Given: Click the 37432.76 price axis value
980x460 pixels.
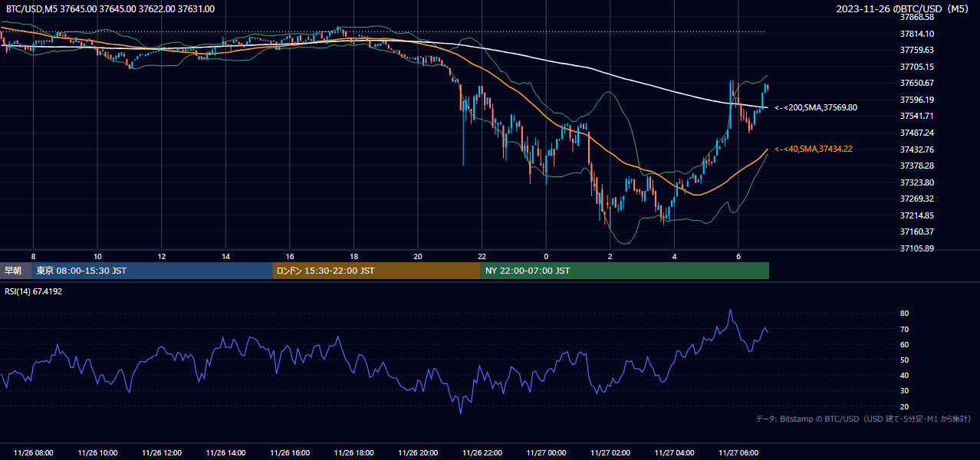Looking at the screenshot, I should 917,149.
